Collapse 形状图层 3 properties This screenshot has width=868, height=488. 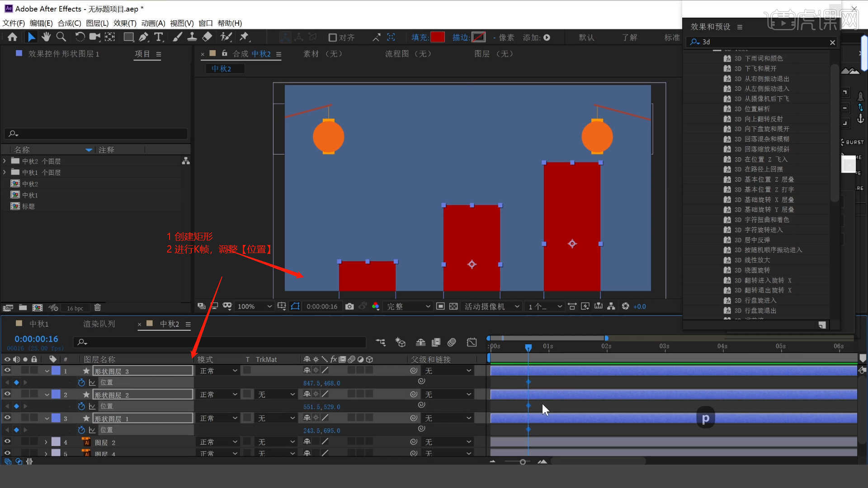click(47, 371)
